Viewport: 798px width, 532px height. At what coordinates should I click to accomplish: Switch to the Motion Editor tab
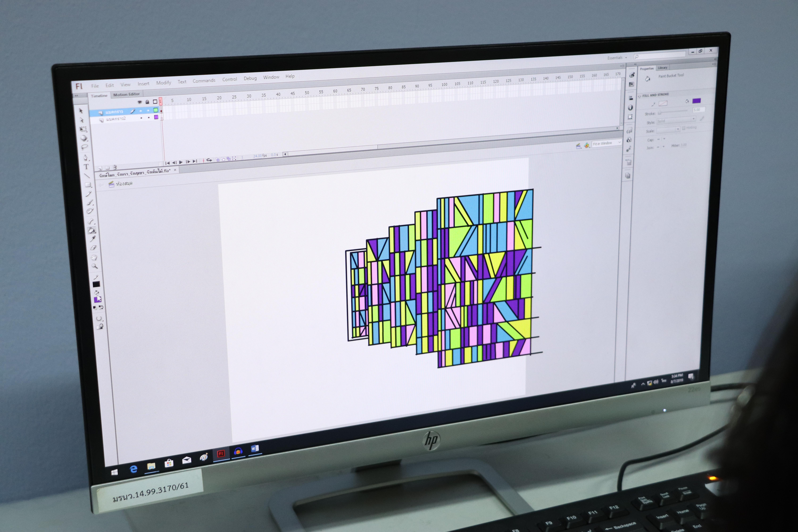click(x=127, y=94)
